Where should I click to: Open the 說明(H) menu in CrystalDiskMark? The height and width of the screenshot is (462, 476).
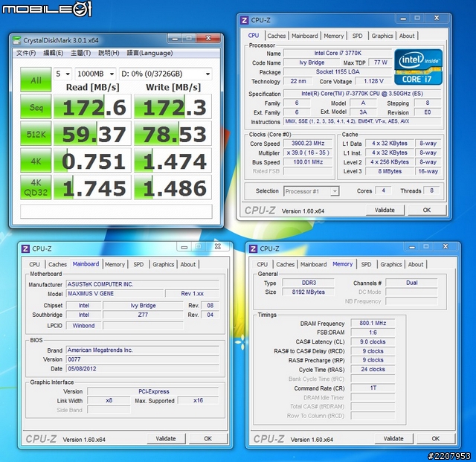click(109, 53)
